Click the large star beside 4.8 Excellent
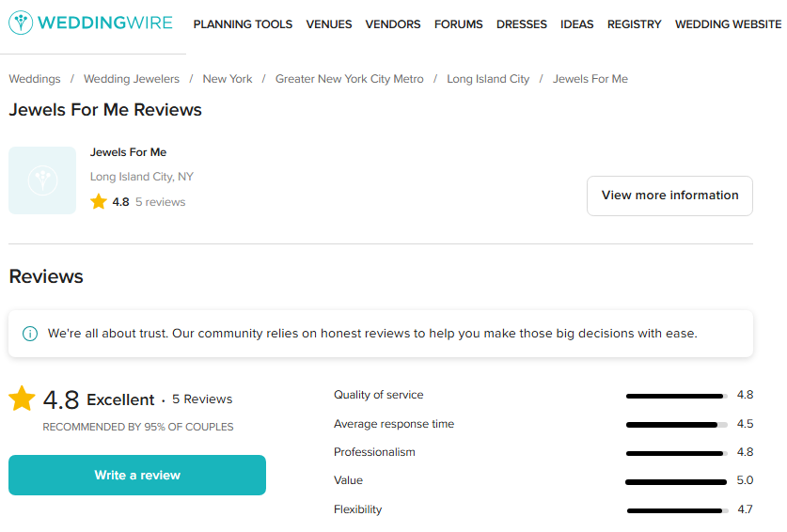787x532 pixels. pos(22,399)
